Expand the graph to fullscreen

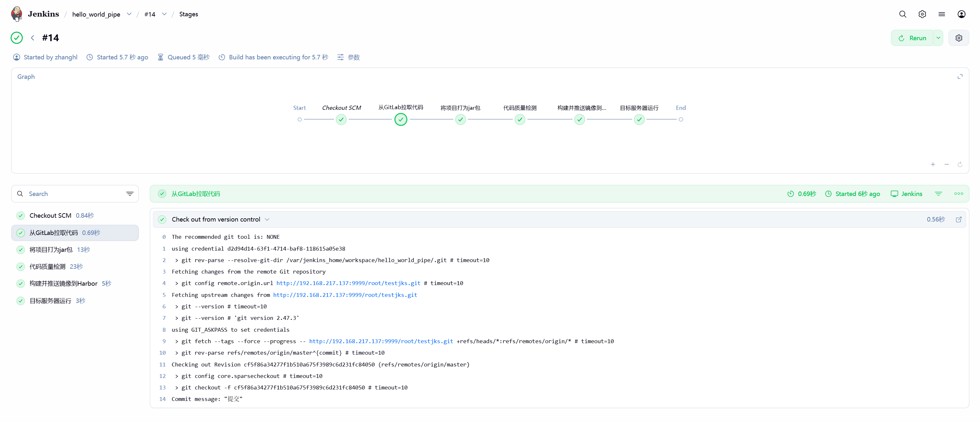pos(960,77)
